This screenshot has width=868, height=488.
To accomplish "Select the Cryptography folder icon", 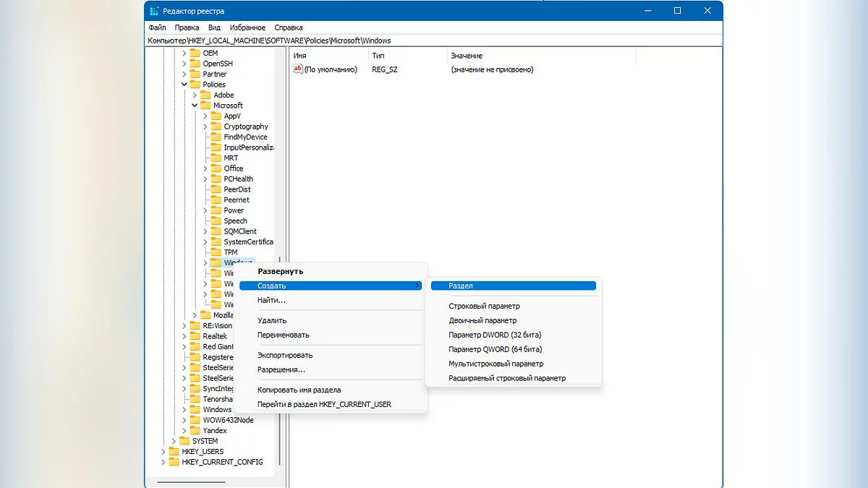I will click(216, 127).
